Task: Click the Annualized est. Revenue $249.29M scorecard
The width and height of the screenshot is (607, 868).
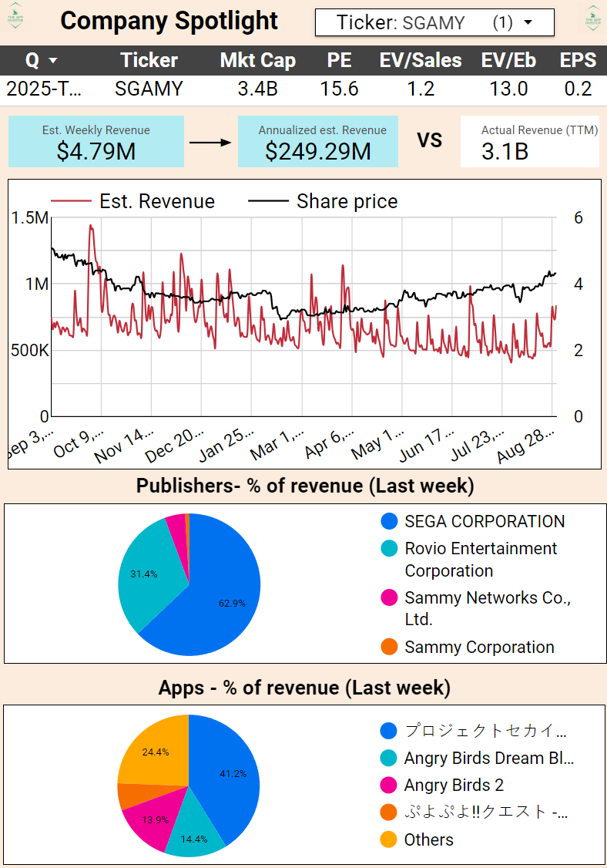Action: [318, 142]
